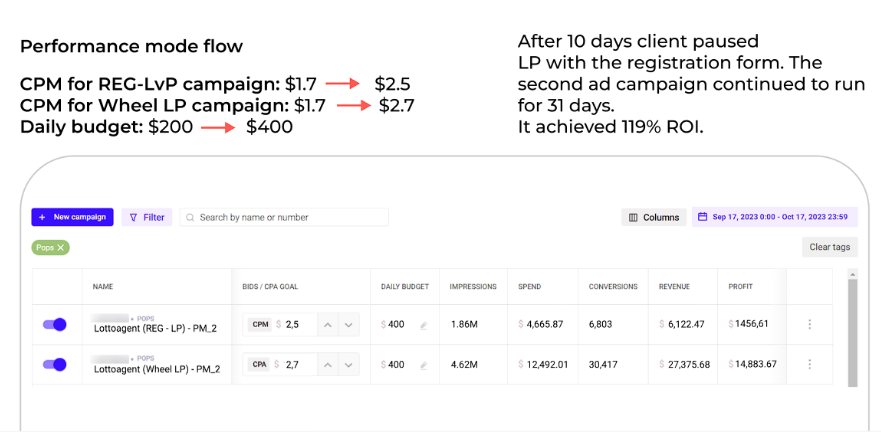Open the Columns selector

(x=653, y=217)
